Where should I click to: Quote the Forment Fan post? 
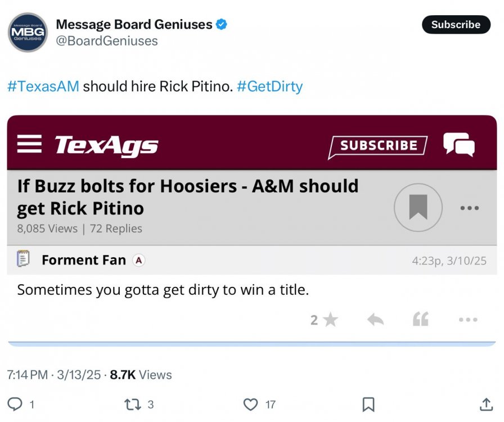420,320
